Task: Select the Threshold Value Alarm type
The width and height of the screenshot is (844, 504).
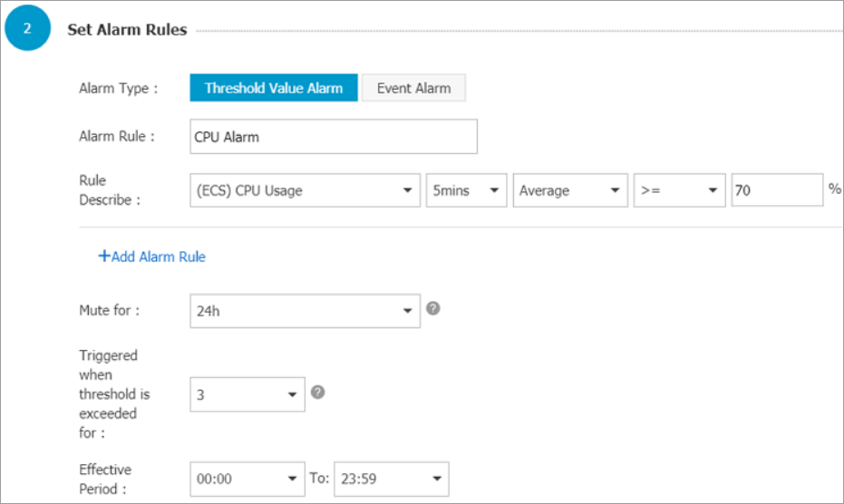Action: click(x=274, y=88)
